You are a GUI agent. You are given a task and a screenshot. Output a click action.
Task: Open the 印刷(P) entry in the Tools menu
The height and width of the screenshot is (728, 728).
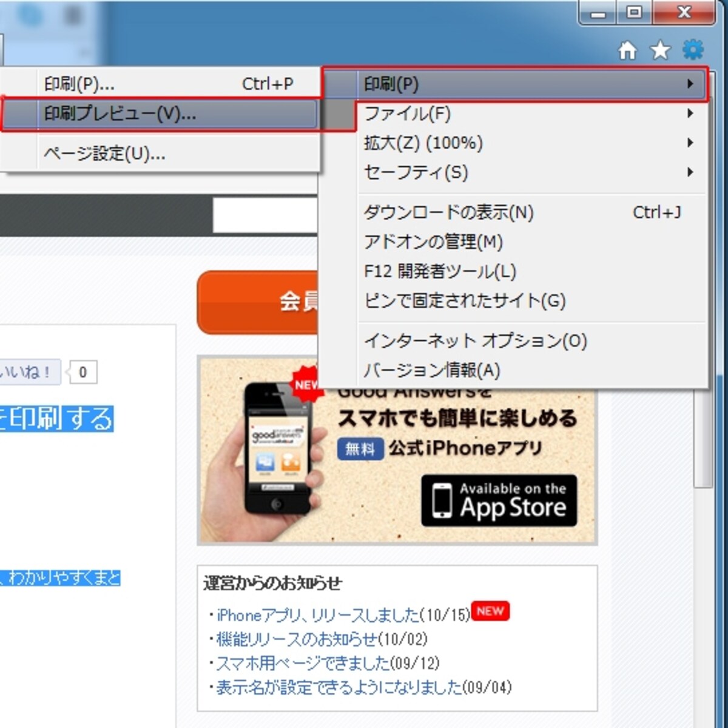[514, 84]
